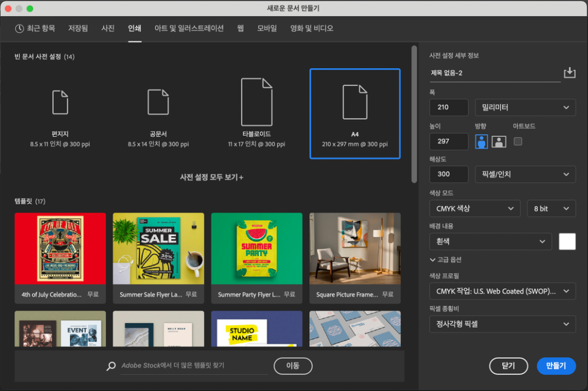
Task: Collapse the 고급 옵션 section
Action: [x=446, y=260]
